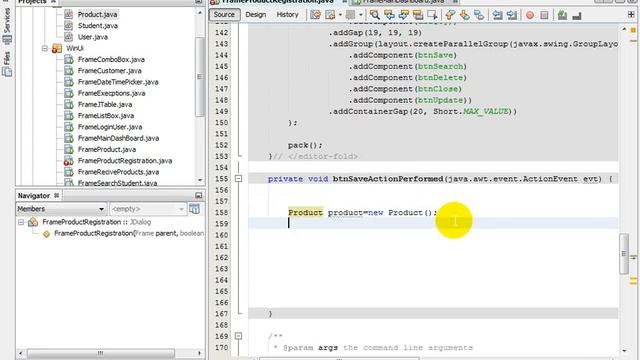Click the scroll-down arrow of Projects tree

point(200,180)
